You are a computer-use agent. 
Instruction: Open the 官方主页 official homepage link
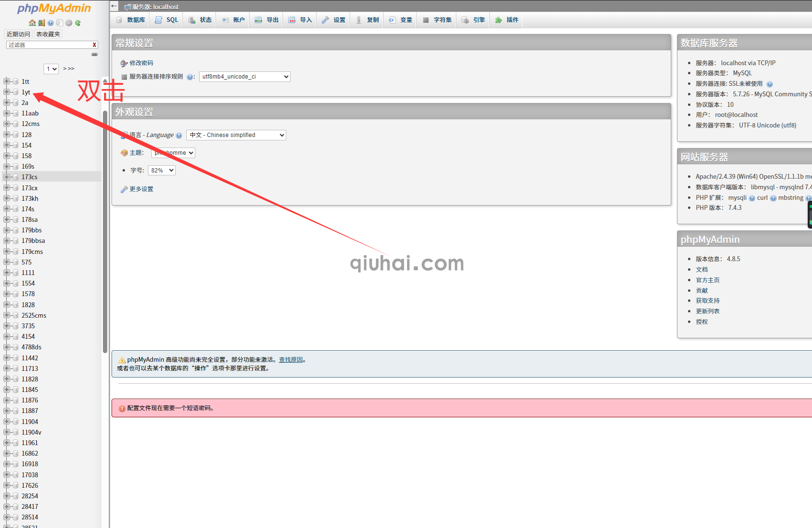coord(708,280)
